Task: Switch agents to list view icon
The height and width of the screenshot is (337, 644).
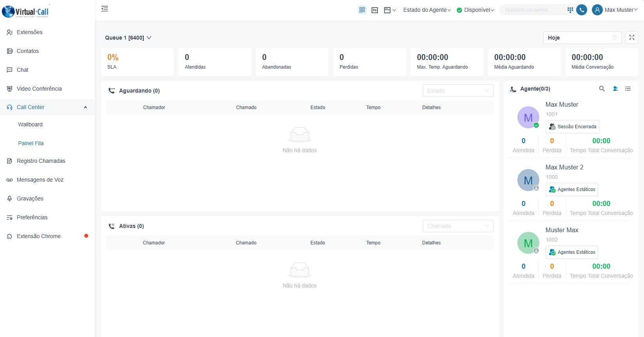Action: 628,89
